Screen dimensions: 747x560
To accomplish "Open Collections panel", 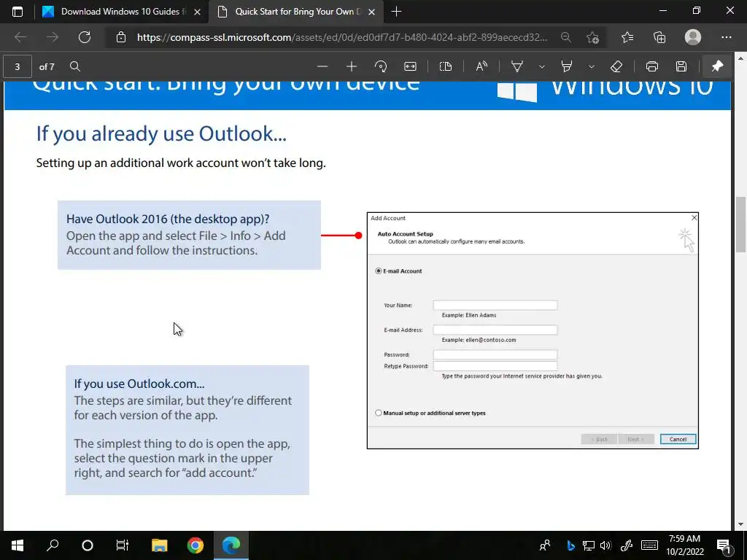I will point(659,37).
